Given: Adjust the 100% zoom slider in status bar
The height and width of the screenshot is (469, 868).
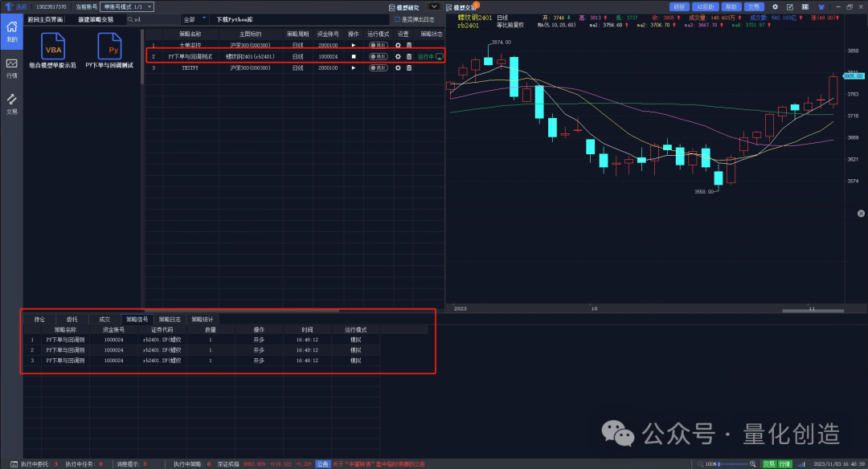Looking at the screenshot, I should point(734,464).
